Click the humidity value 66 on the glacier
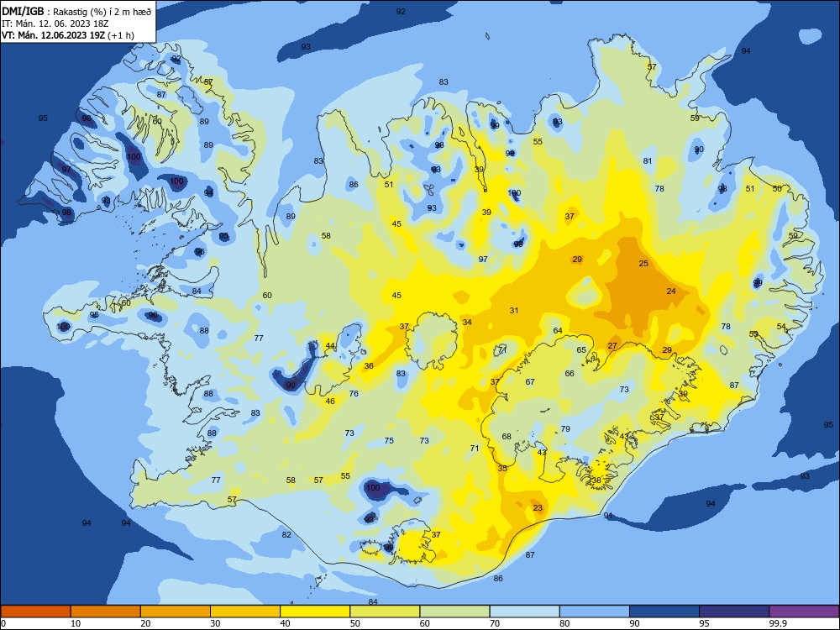840x630 pixels. [x=570, y=374]
